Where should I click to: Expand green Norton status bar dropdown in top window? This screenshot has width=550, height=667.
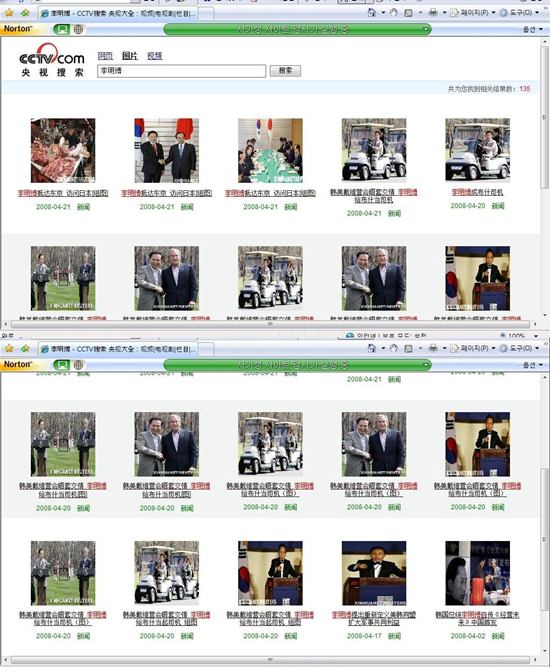tap(425, 29)
